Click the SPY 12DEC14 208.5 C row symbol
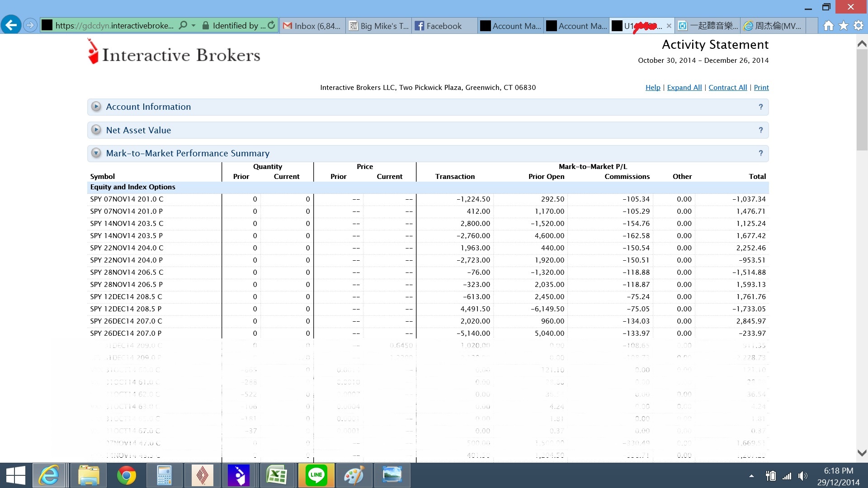The height and width of the screenshot is (488, 868). point(126,297)
